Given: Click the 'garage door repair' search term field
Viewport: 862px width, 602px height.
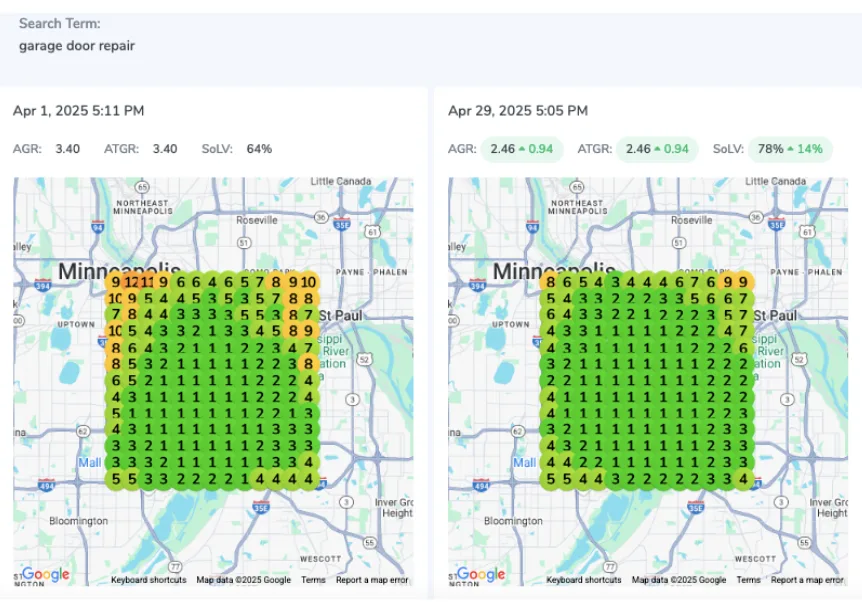Looking at the screenshot, I should (77, 46).
